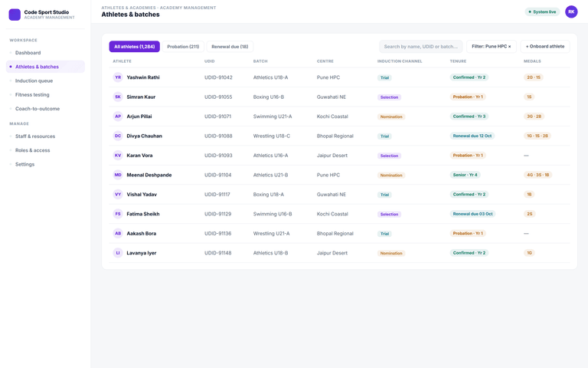Viewport: 588px width, 368px height.
Task: Open Dashboard in the sidebar
Action: [45, 53]
